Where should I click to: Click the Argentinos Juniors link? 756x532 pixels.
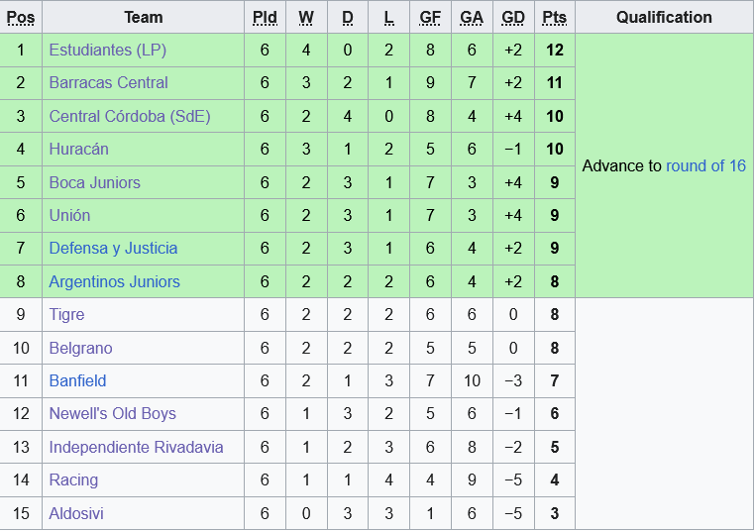114,281
